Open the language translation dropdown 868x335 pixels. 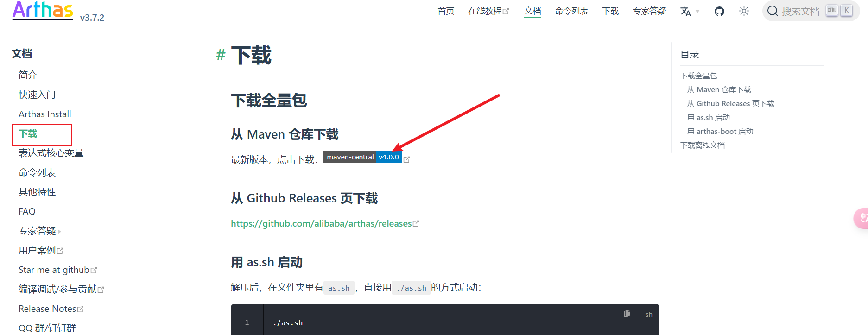click(x=689, y=11)
